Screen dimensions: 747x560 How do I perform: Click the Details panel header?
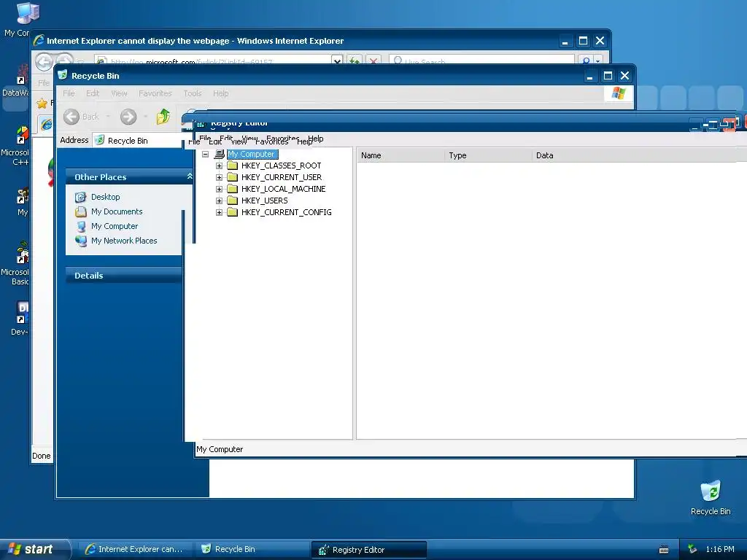123,275
